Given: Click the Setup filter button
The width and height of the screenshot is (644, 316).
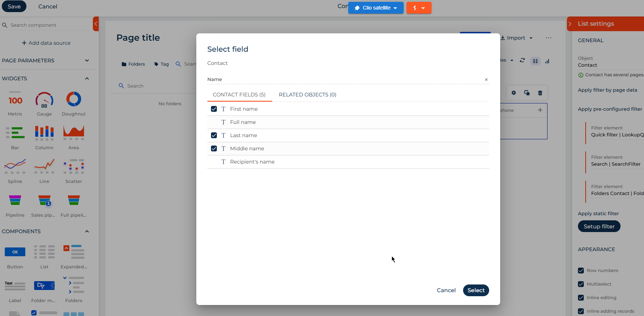Looking at the screenshot, I should tap(599, 227).
